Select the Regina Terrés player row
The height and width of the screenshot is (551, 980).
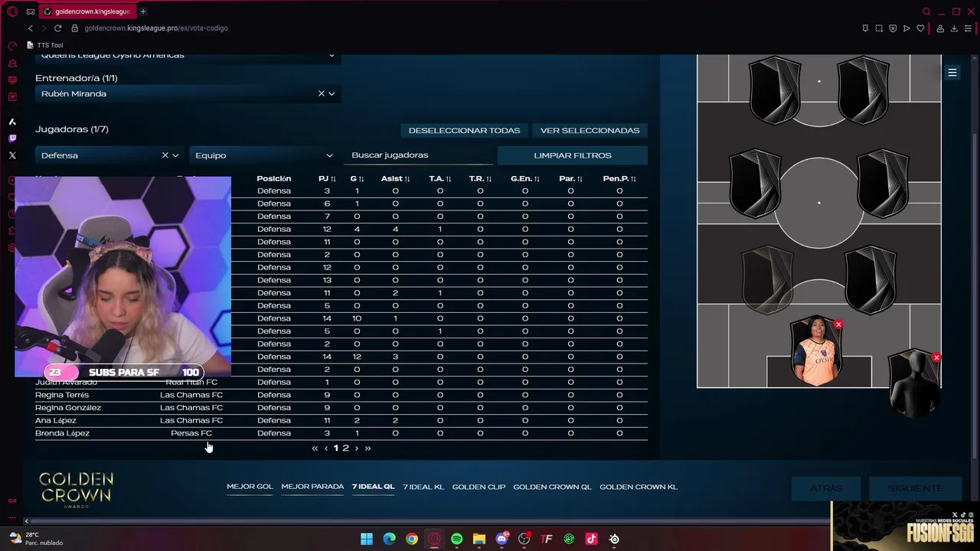(x=341, y=395)
